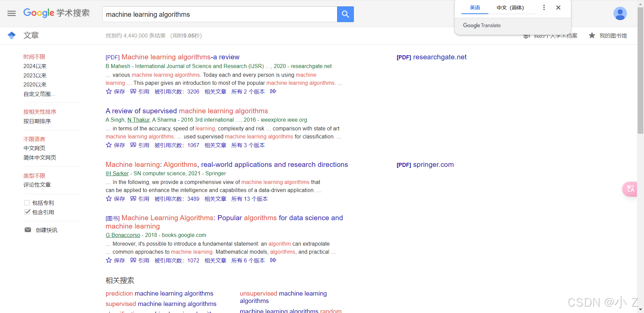Open 所有 2 个版本 versions link
Image resolution: width=644 pixels, height=313 pixels.
(x=248, y=91)
